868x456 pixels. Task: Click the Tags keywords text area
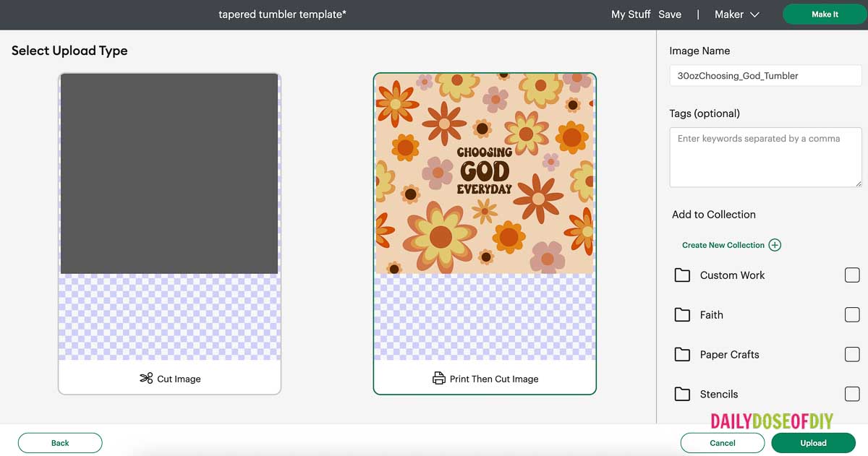point(765,157)
